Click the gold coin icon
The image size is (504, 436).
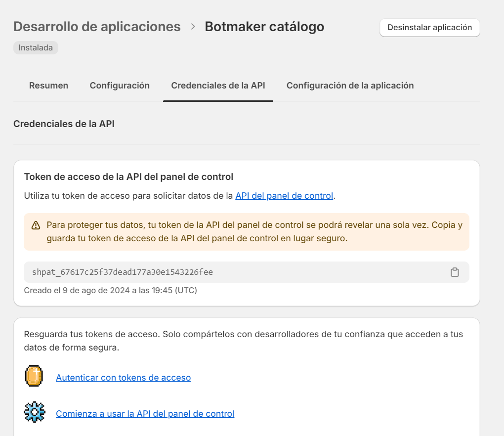pos(34,376)
